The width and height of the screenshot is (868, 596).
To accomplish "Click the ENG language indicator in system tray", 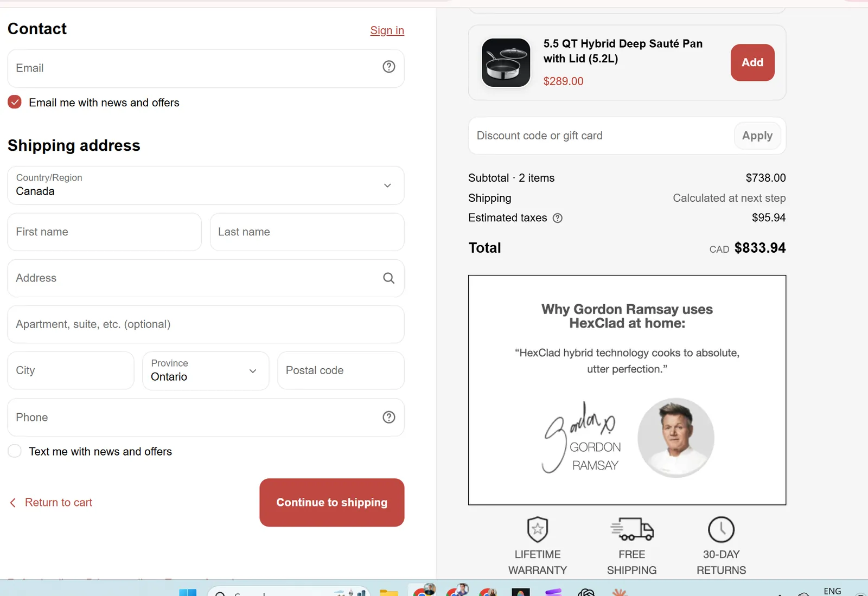I will click(832, 591).
